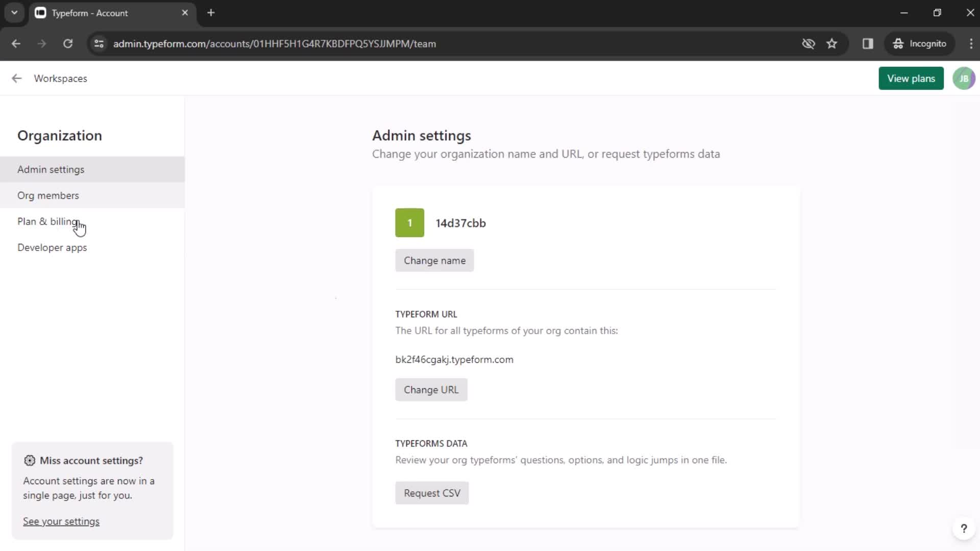Click the Plan & billing navigation link
980x551 pixels.
48,222
